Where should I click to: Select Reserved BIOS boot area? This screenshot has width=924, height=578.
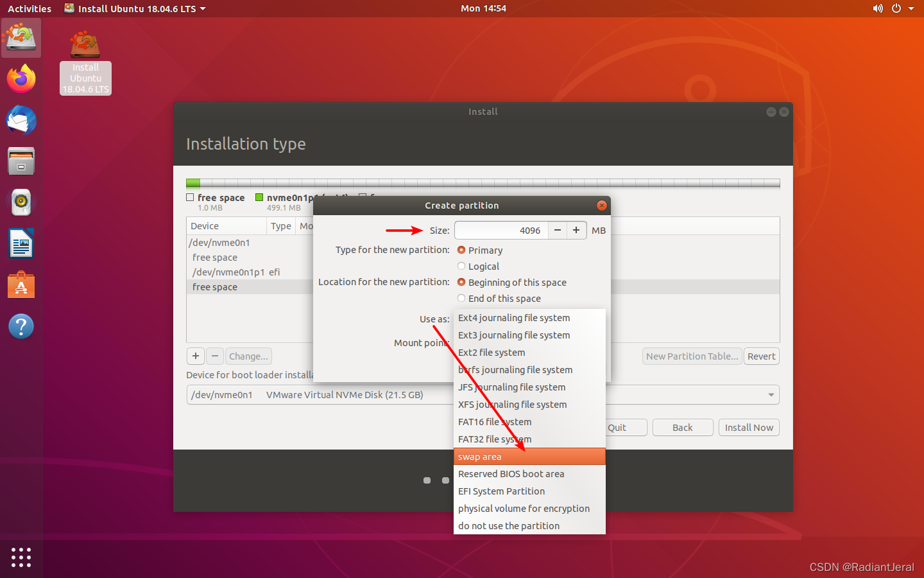529,474
